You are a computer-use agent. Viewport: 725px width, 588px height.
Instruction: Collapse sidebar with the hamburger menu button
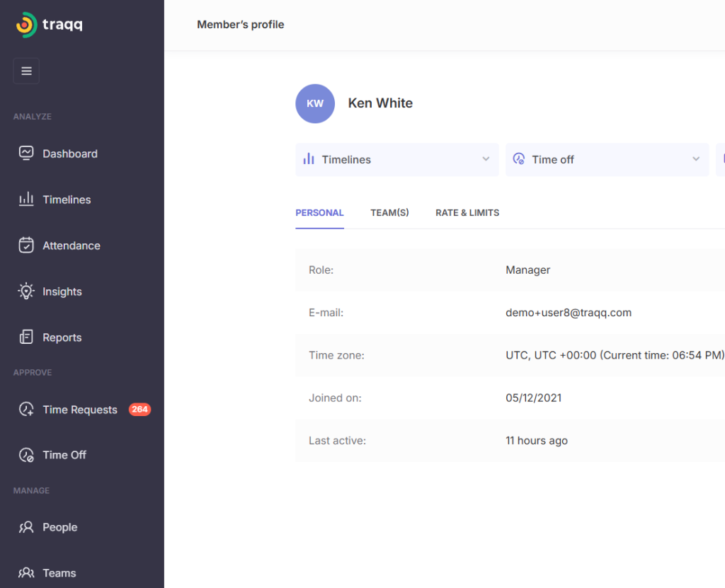[26, 71]
